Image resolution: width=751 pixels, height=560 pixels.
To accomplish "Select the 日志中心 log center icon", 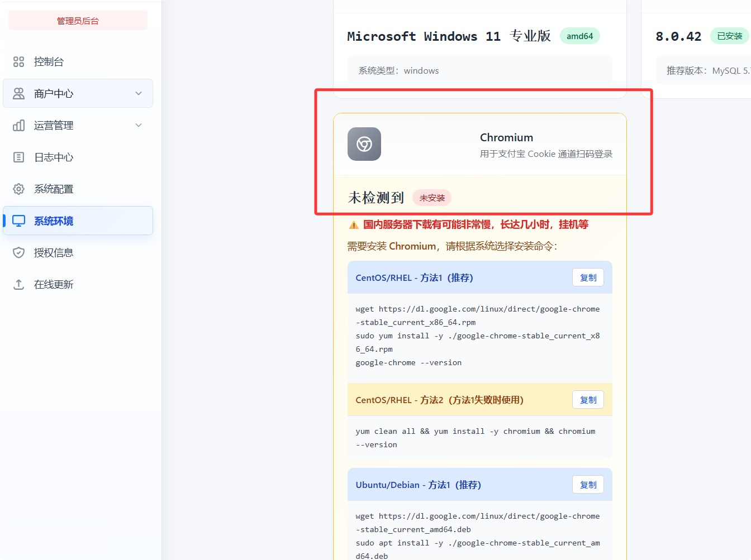I will (x=19, y=157).
